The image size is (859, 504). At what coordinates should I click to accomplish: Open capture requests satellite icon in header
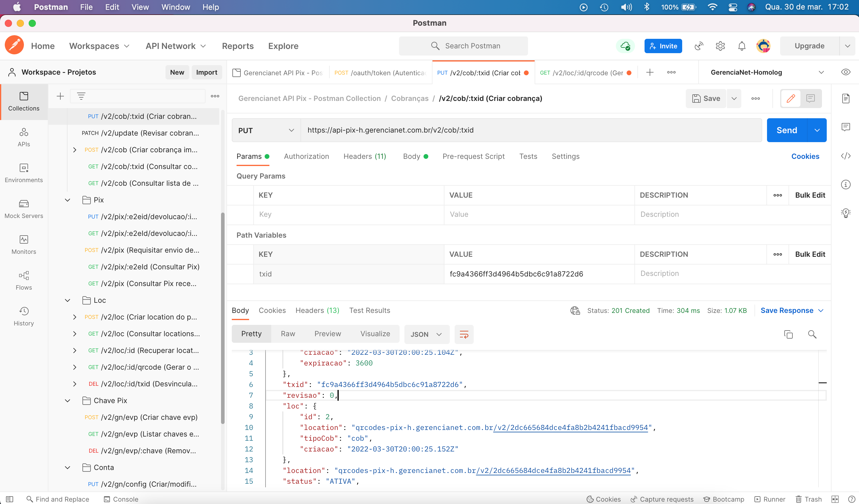(x=699, y=46)
